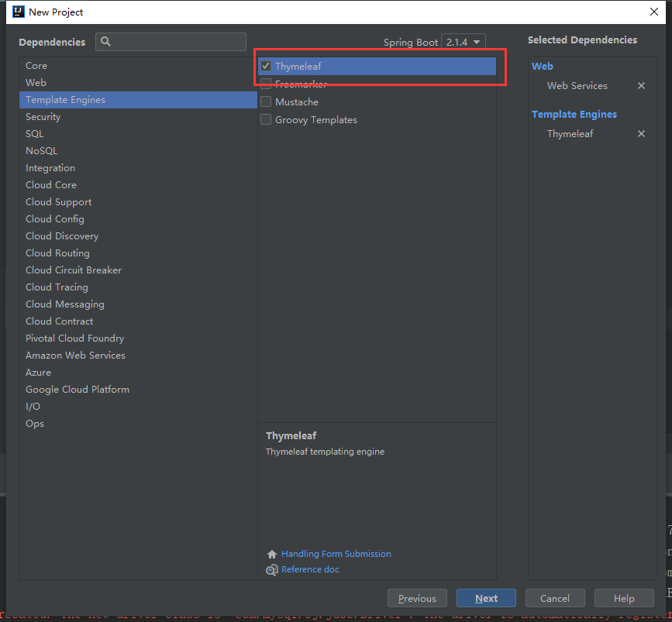Proceed with the Next button
This screenshot has width=672, height=622.
(486, 598)
